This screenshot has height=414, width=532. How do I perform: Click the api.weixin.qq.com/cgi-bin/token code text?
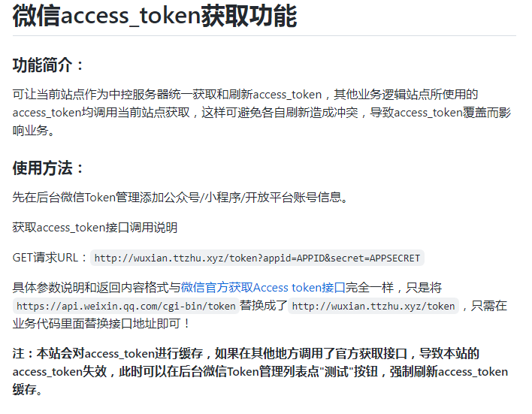(x=126, y=306)
